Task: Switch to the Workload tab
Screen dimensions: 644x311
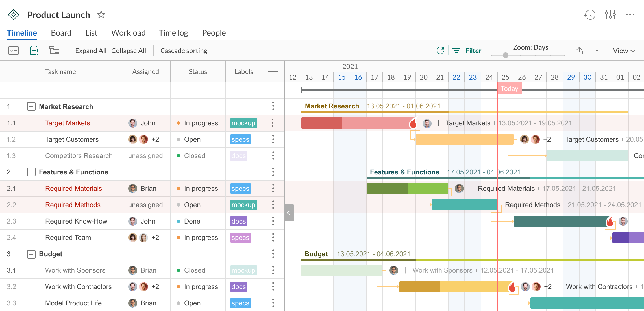Action: coord(128,32)
